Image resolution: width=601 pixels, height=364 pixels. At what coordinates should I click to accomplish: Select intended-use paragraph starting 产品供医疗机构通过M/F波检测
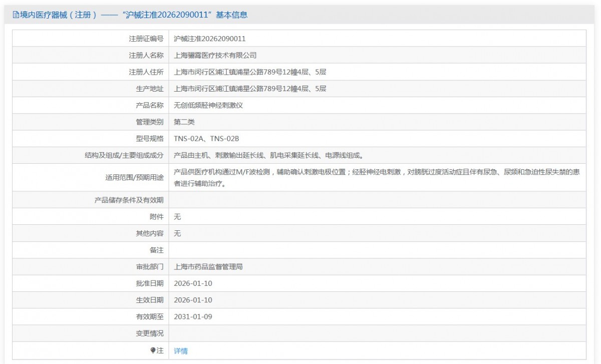click(377, 178)
